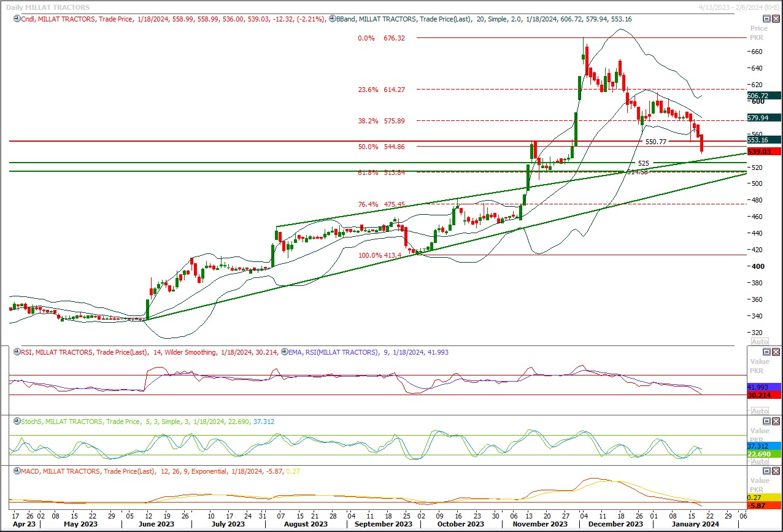Select the 0.0% 676.32 Fibonacci label
The height and width of the screenshot is (532, 783).
coord(382,38)
